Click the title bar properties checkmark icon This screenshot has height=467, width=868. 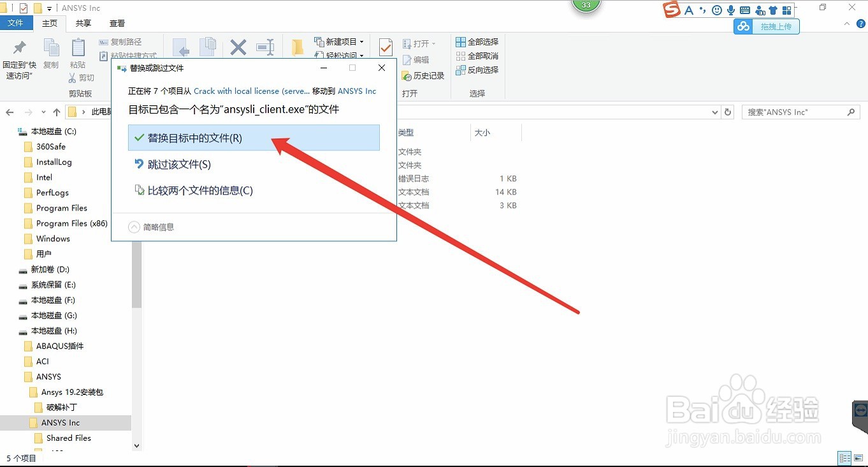coord(24,8)
